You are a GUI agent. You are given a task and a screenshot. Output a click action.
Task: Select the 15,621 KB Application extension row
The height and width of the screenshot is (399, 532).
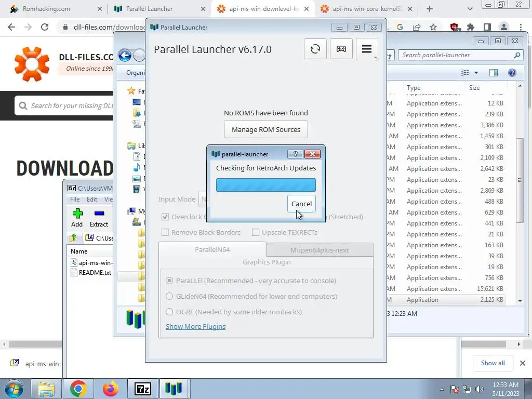coord(445,289)
